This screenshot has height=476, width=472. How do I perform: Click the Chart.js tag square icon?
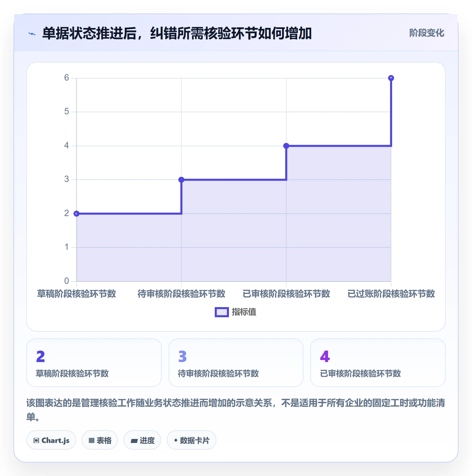point(36,441)
